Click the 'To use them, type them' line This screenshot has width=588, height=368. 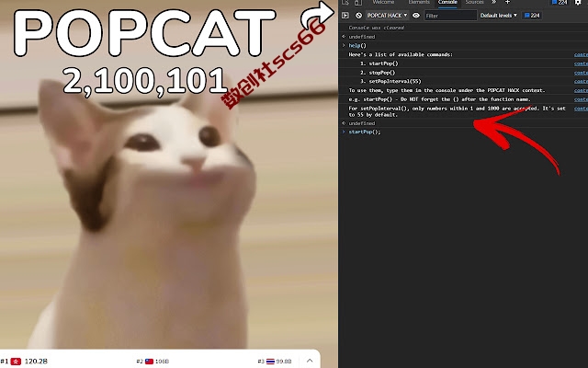[447, 90]
